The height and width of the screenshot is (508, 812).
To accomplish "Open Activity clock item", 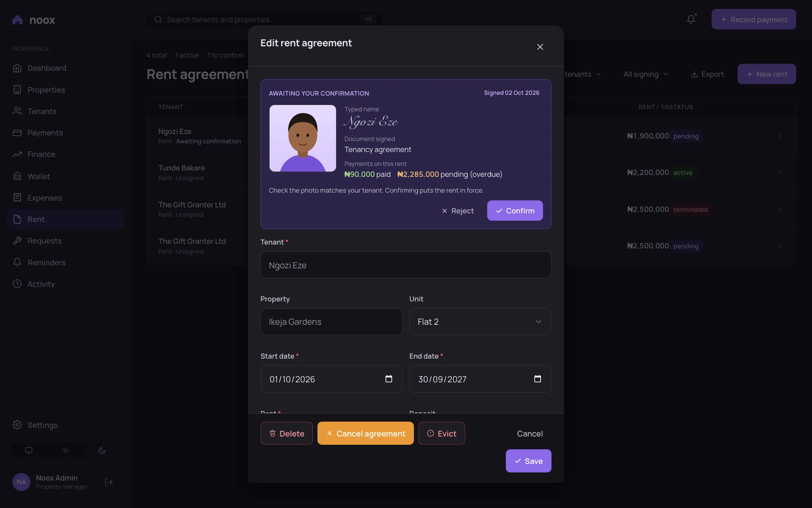I will tap(65, 284).
